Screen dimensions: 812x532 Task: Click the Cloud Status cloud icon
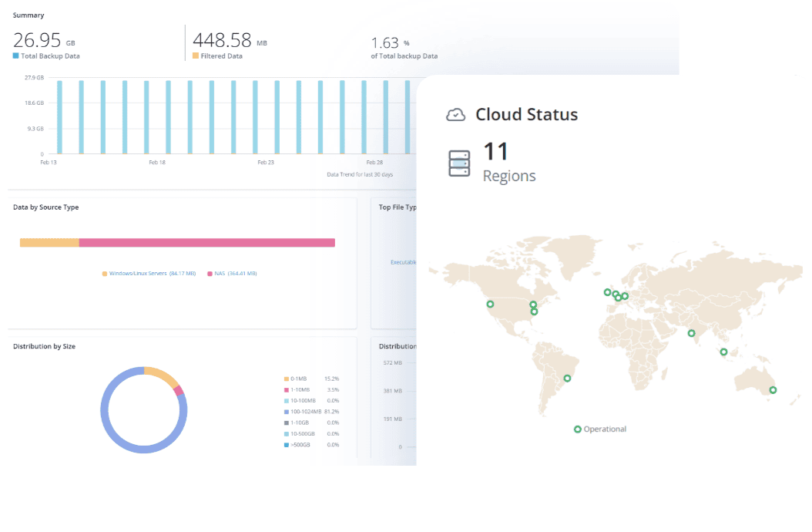point(456,115)
